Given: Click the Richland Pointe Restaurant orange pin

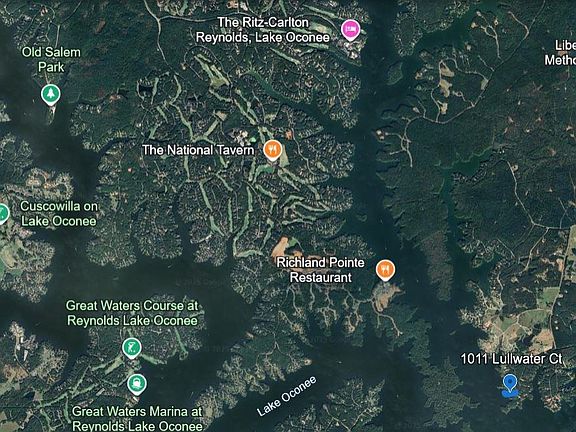Looking at the screenshot, I should point(385,270).
